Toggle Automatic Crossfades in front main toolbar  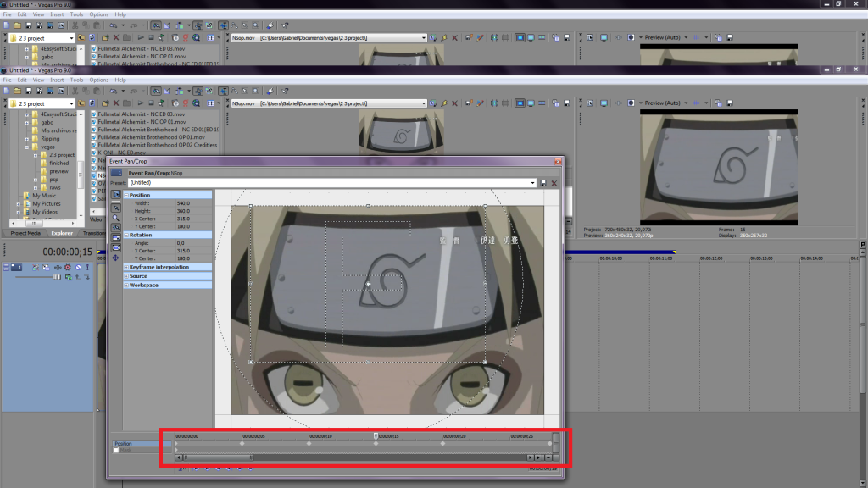[x=167, y=91]
